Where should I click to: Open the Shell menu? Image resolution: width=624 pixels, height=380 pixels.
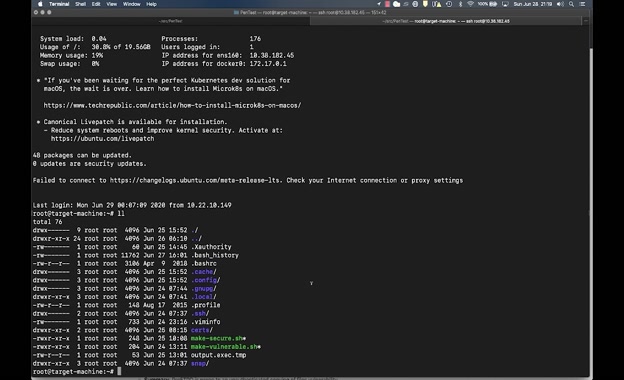(80, 4)
